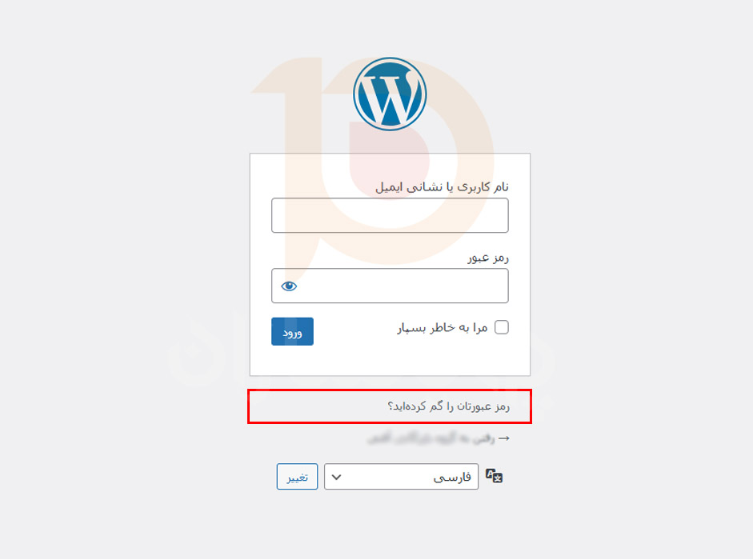Viewport: 753px width, 560px height.
Task: Select the فارسی text in language combo box
Action: (452, 477)
